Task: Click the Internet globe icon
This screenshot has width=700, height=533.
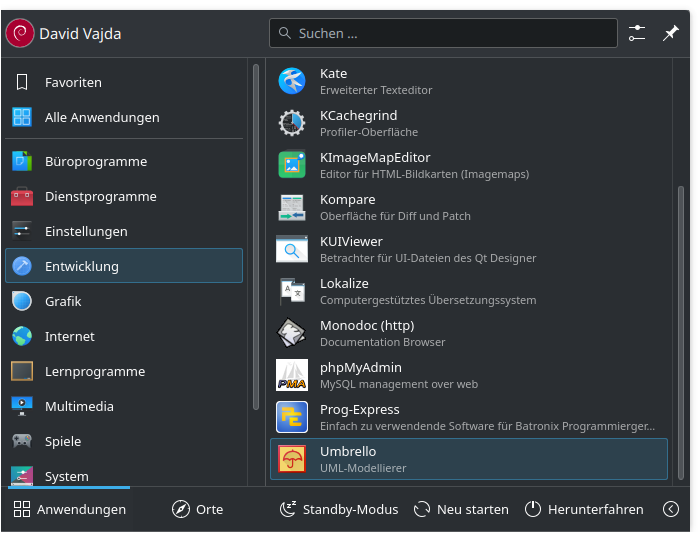Action: point(22,336)
